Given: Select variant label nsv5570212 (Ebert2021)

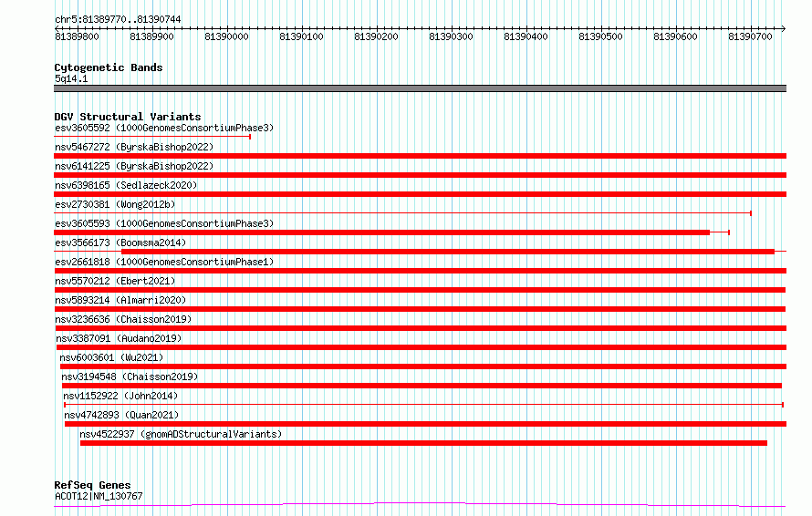Looking at the screenshot, I should click(115, 281).
